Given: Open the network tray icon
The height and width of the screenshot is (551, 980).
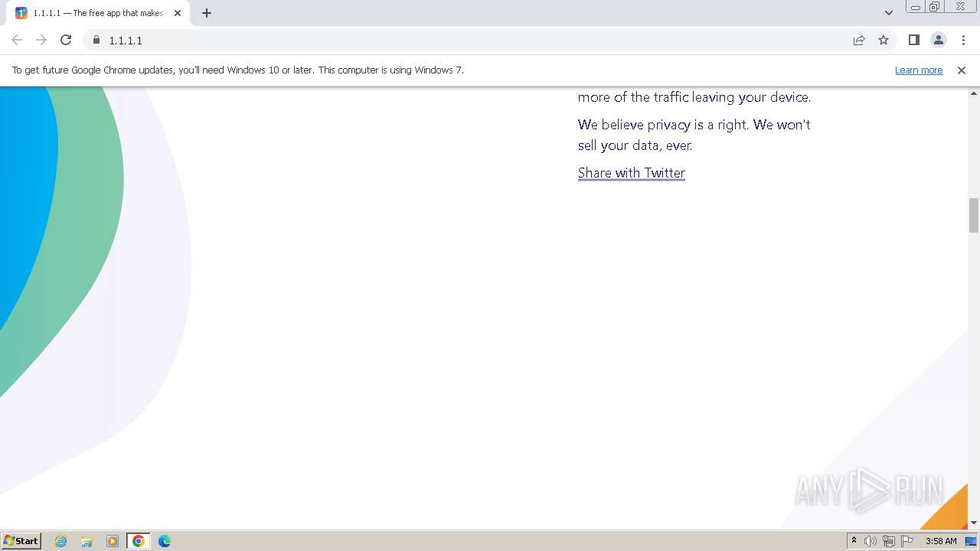Looking at the screenshot, I should pyautogui.click(x=889, y=541).
